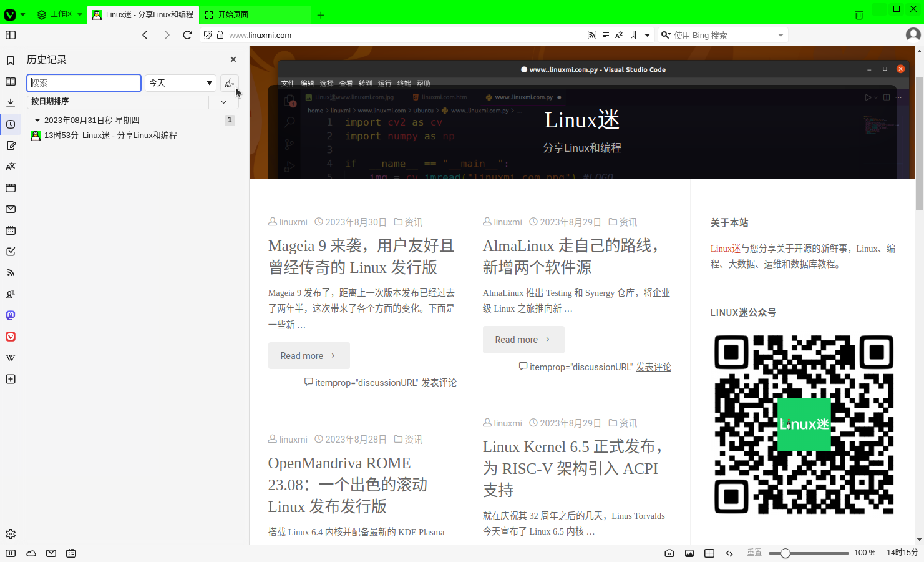
Task: Choose search engine via magnifier icon
Action: pyautogui.click(x=666, y=35)
